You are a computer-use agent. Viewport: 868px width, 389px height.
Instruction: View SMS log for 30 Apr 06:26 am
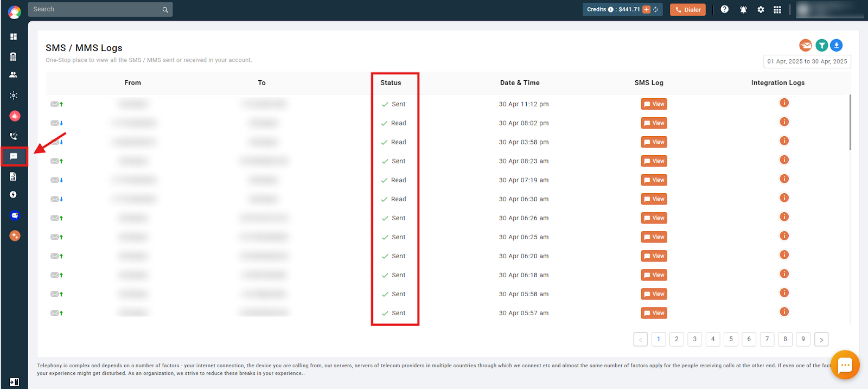pos(654,218)
